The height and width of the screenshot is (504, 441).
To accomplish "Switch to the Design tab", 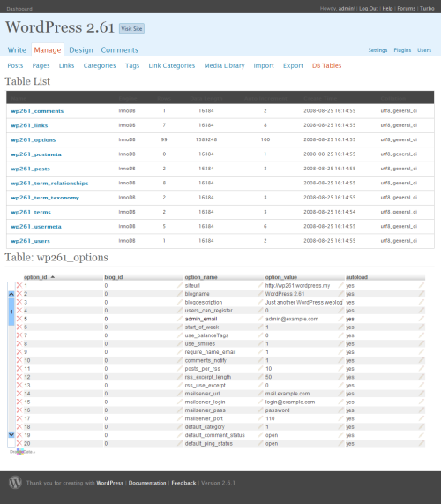I will 81,50.
